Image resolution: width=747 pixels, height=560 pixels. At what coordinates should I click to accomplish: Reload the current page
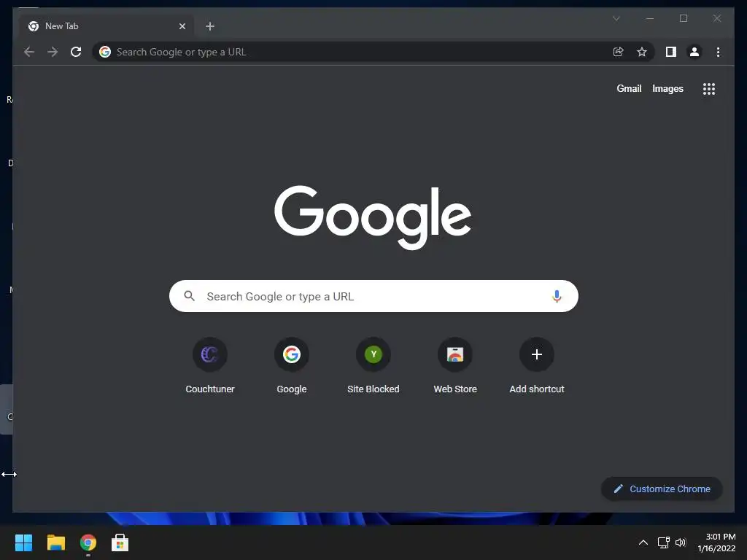(76, 52)
